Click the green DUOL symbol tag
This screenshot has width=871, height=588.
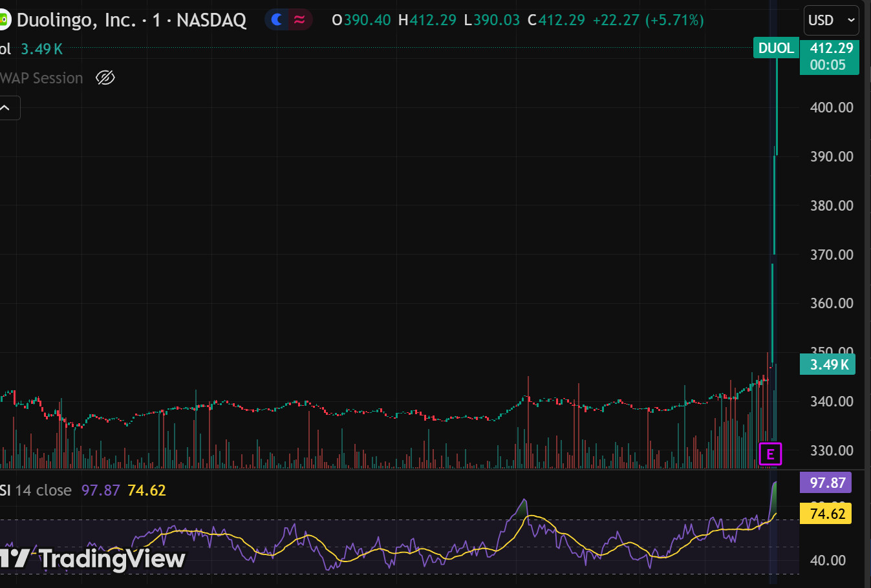pyautogui.click(x=776, y=48)
